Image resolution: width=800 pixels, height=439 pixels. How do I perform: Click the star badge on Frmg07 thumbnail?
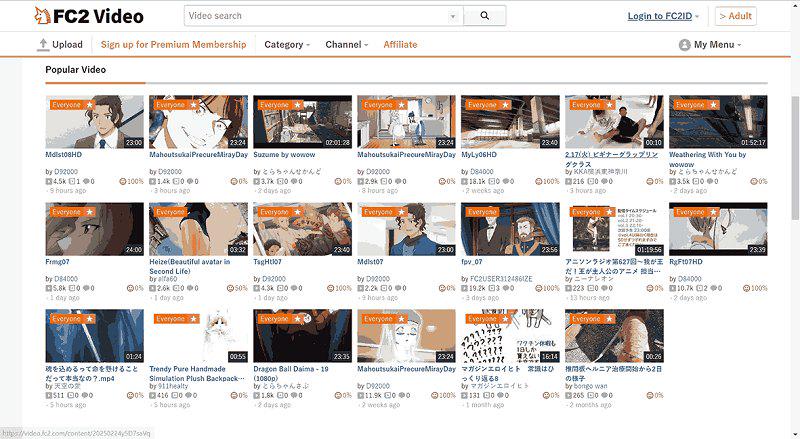click(x=89, y=212)
